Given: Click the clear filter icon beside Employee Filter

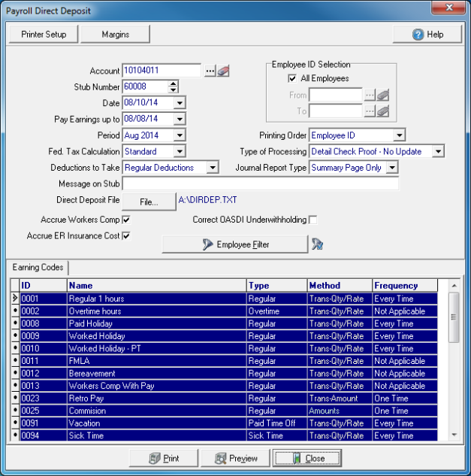Looking at the screenshot, I should click(x=318, y=244).
